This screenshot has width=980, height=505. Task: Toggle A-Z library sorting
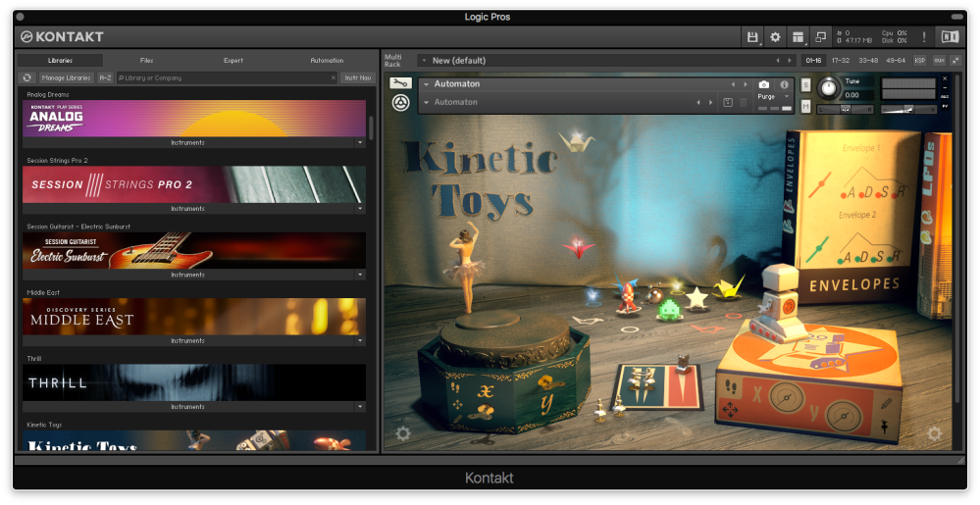[105, 77]
